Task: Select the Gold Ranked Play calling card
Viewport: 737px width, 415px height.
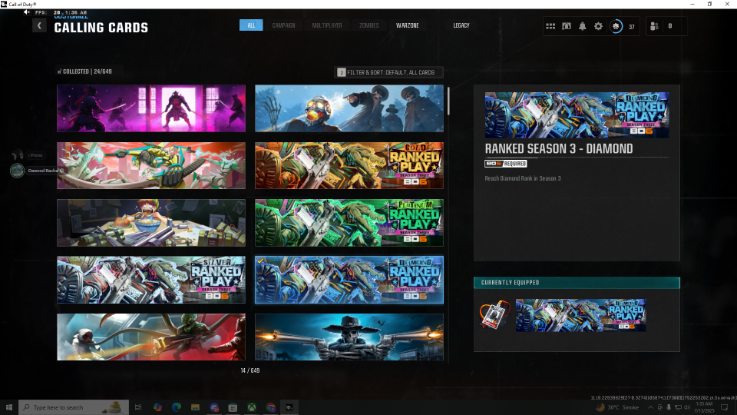Action: pos(349,165)
